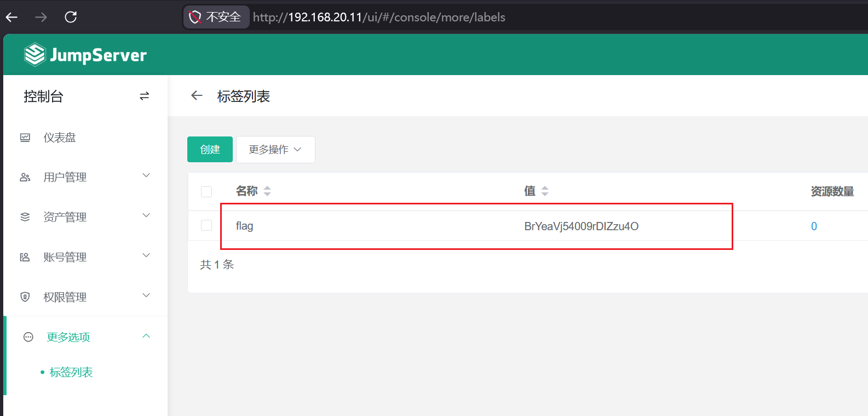Open 仪表盘 dashboard menu item
Screen dimensions: 868x416
click(x=60, y=138)
